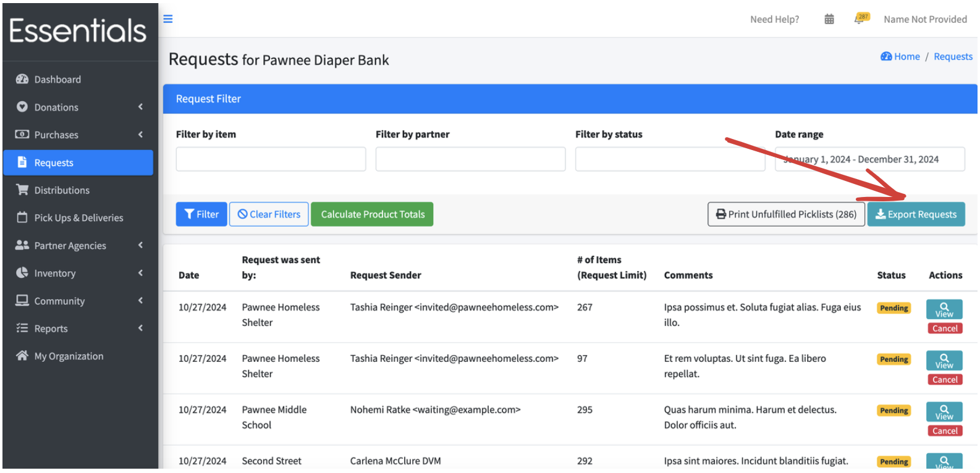Click Print Unfulfilled Picklists (286) button
980x473 pixels.
786,214
